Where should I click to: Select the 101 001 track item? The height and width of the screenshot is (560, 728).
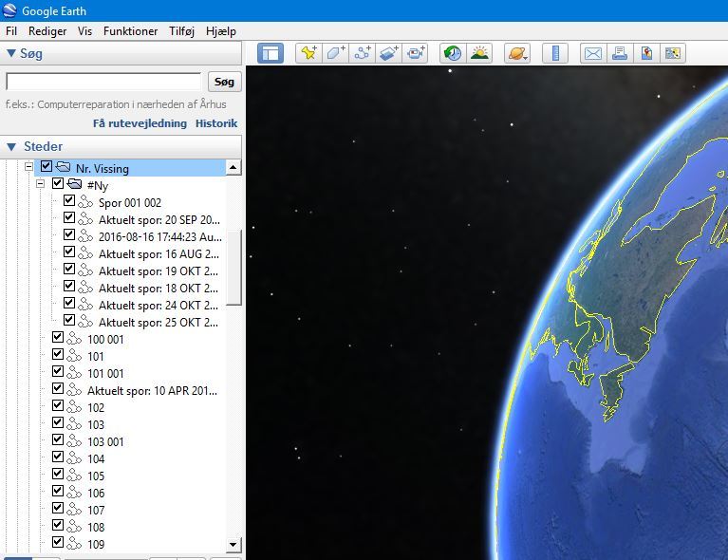pyautogui.click(x=106, y=374)
